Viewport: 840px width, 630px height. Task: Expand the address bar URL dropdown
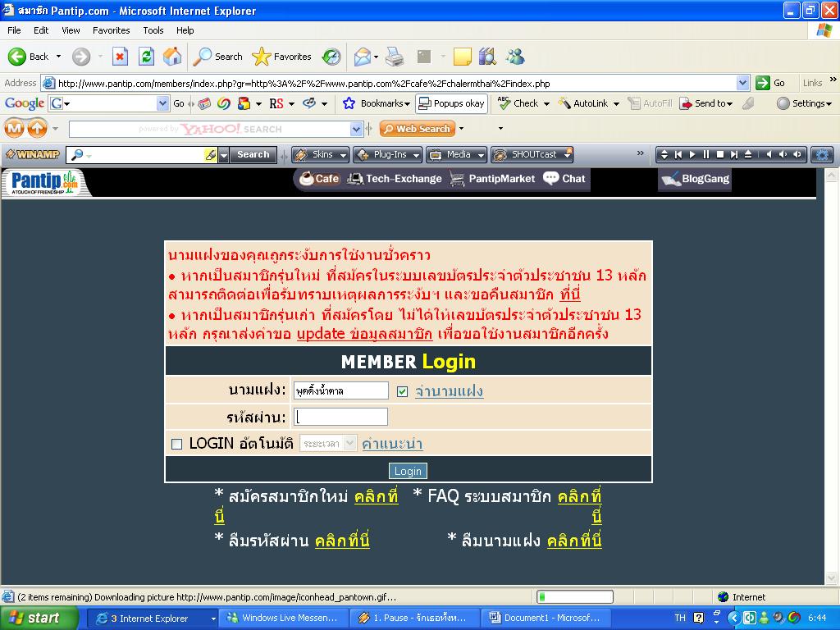(742, 83)
